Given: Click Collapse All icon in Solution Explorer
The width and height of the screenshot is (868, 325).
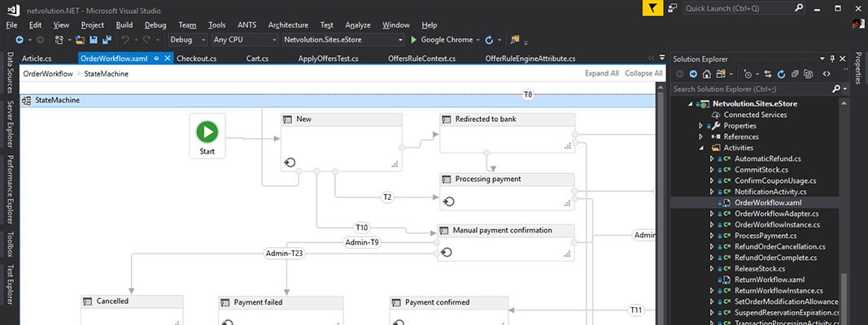Looking at the screenshot, I should 795,73.
